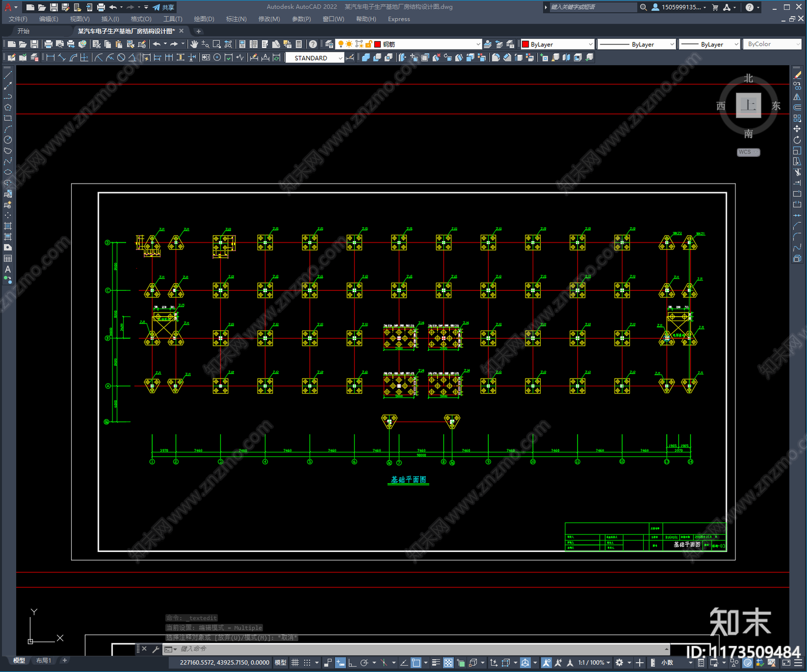Toggle snap mode in status bar

point(307,662)
